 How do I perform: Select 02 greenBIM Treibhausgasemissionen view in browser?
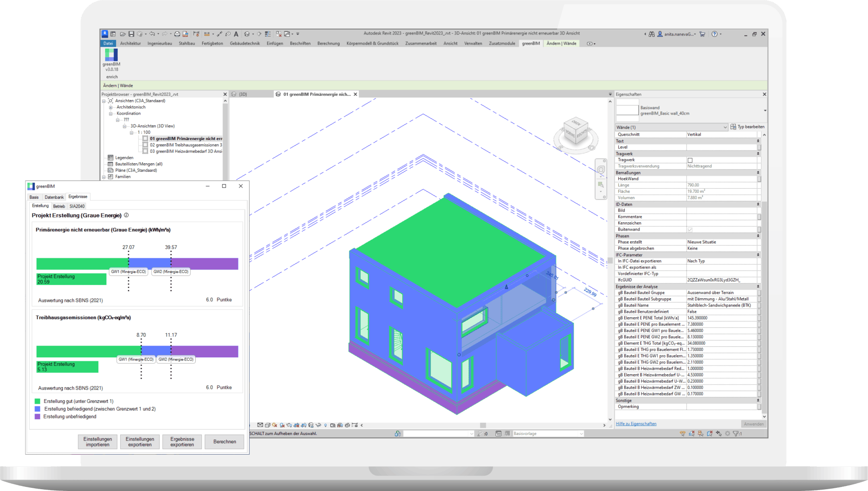[186, 145]
